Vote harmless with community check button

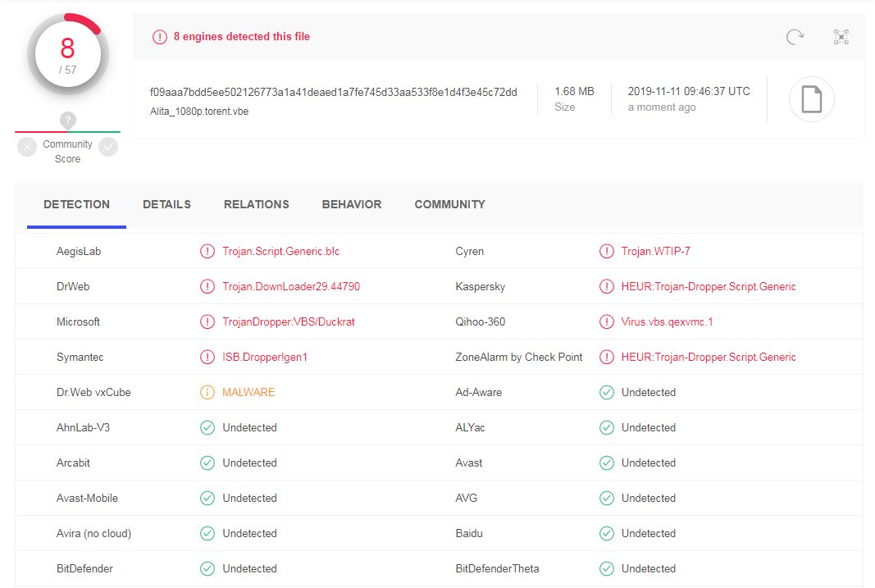coord(108,147)
